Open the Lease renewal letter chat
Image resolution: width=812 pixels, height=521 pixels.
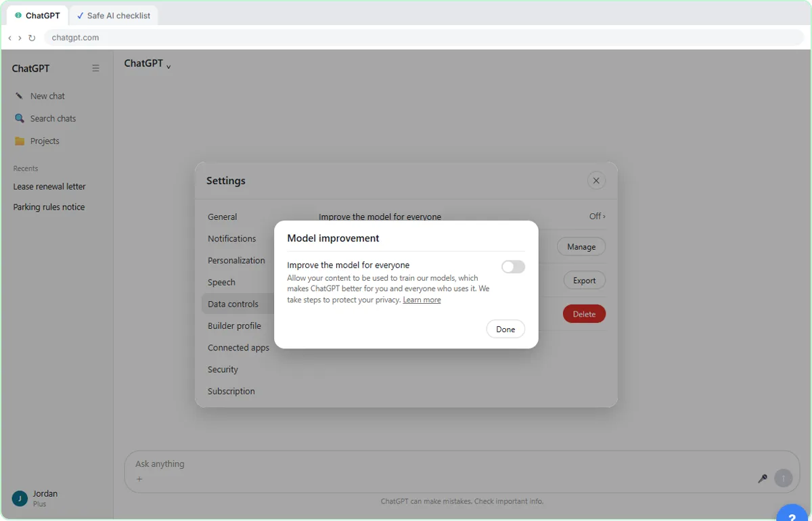(49, 187)
